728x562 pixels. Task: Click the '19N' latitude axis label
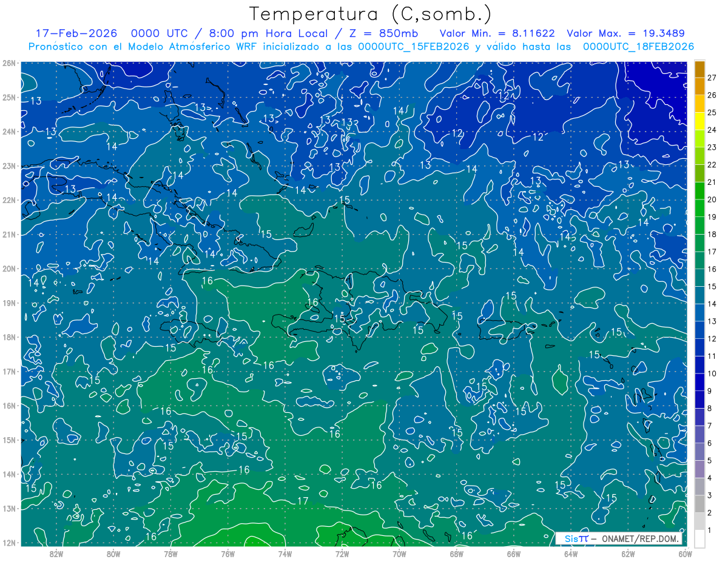[x=8, y=303]
